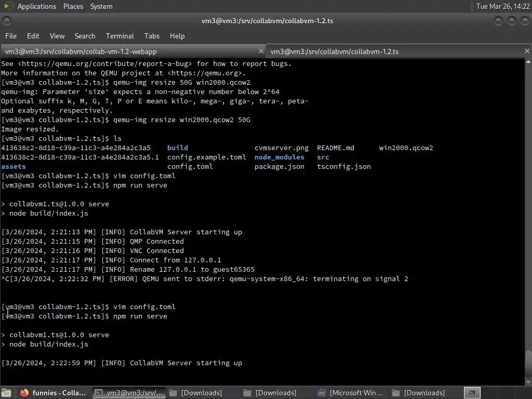Click 'cvmserver.png' in ls listing
532x399 pixels.
282,148
